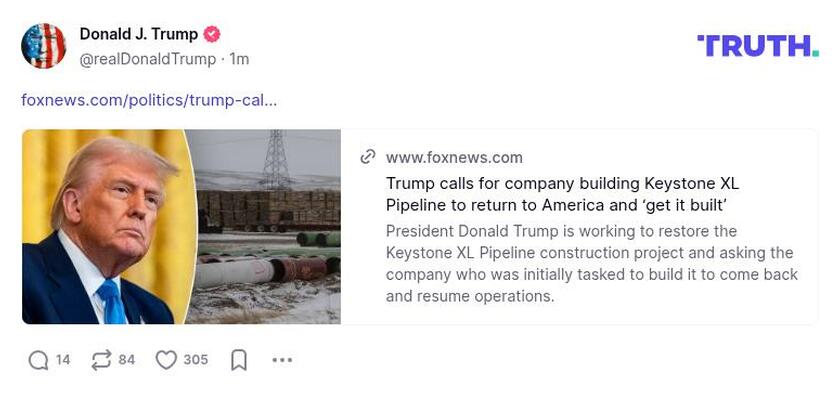Click the article description text in card
This screenshot has height=406, width=840.
tap(590, 263)
